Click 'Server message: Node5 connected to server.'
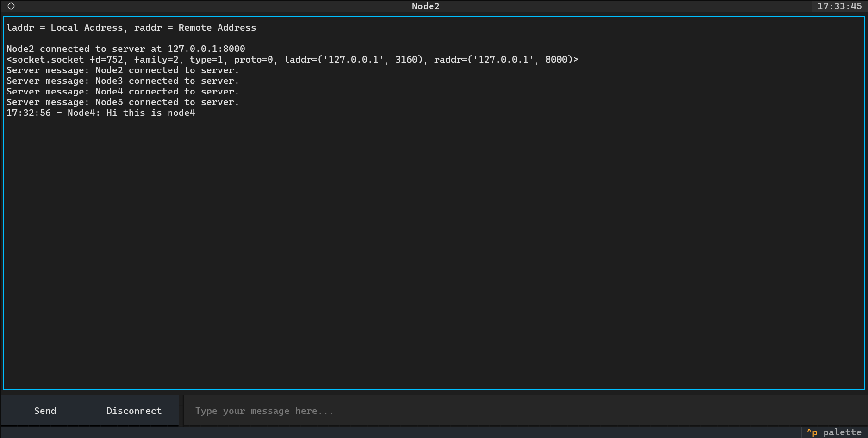The width and height of the screenshot is (868, 438). point(123,102)
